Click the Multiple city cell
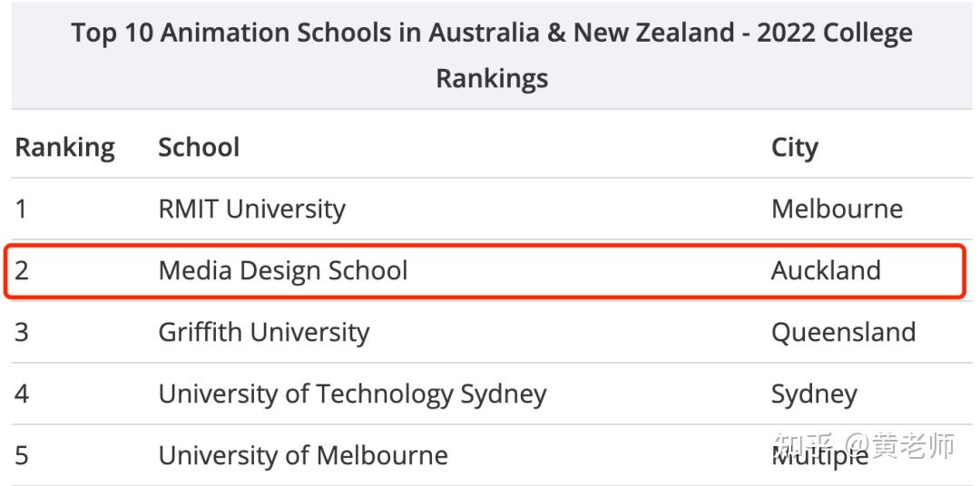This screenshot has height=486, width=980. click(820, 457)
